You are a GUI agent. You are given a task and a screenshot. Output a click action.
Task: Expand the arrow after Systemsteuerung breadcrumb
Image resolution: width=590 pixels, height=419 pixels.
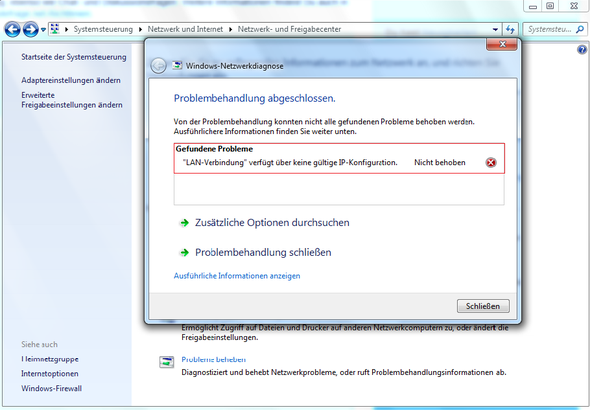pyautogui.click(x=140, y=29)
